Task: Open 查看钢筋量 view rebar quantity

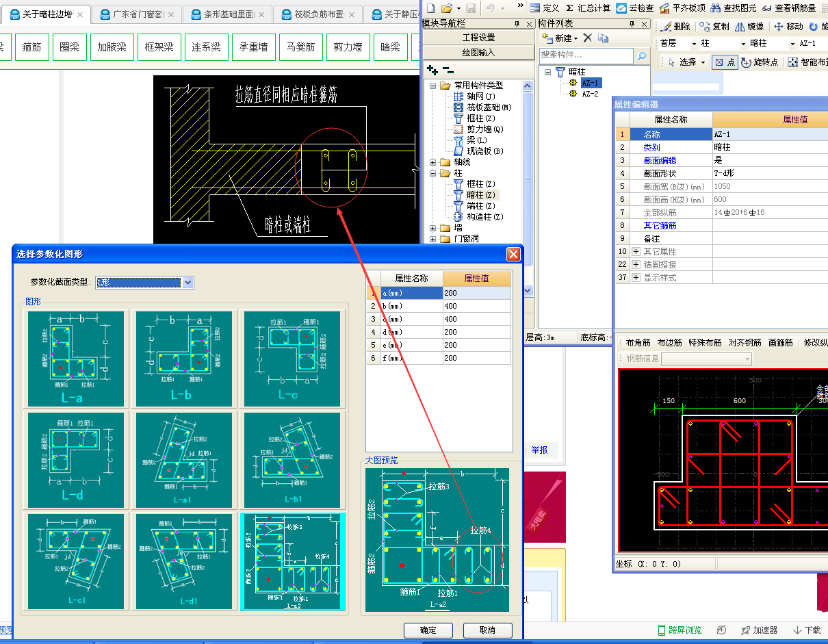Action: click(x=788, y=8)
